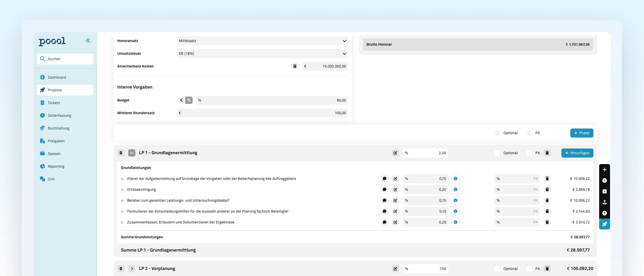
Task: Open help from right floating toolbar
Action: pos(604,213)
